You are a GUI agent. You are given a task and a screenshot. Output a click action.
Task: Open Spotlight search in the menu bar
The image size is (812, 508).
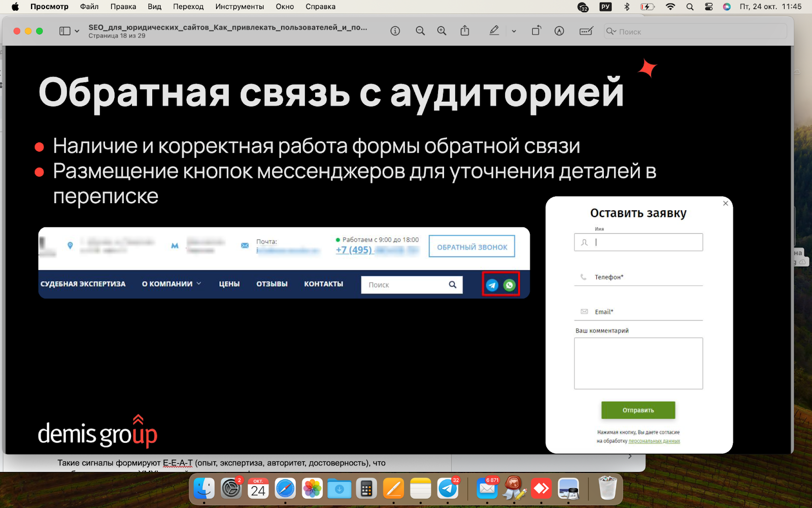(x=690, y=7)
